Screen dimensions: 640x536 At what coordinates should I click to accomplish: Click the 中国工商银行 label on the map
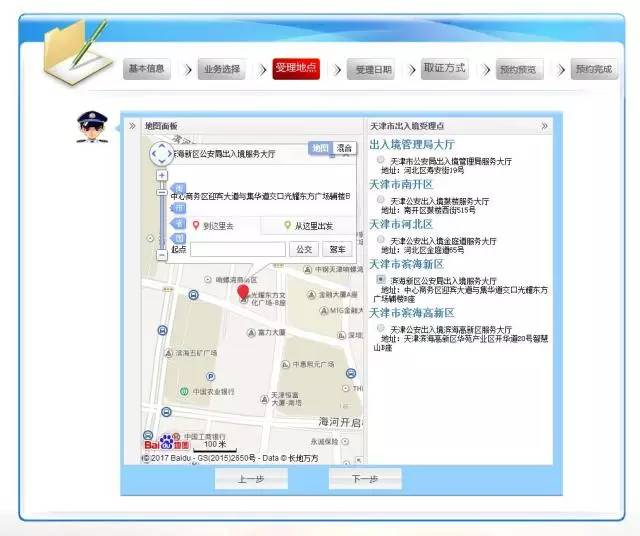coord(204,436)
